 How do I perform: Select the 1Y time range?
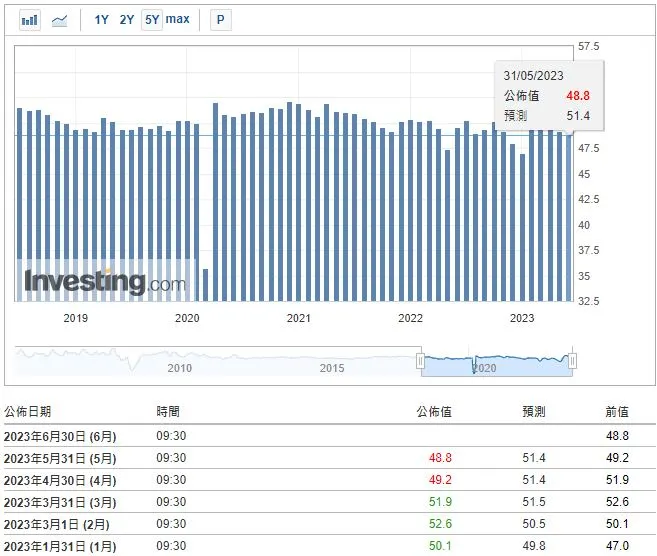(x=102, y=20)
